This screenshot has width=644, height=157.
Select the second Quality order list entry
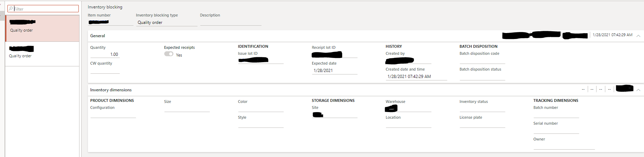point(42,54)
